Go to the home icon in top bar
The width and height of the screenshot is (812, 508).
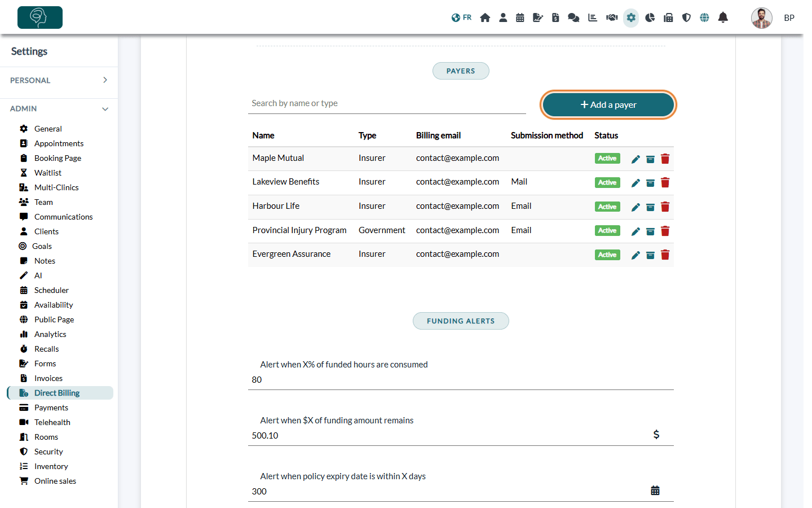[485, 17]
